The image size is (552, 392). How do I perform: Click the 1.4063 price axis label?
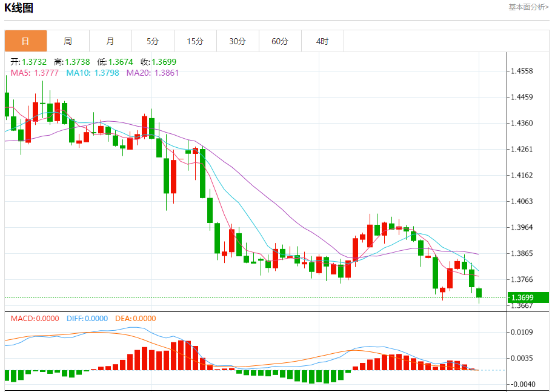(522, 201)
